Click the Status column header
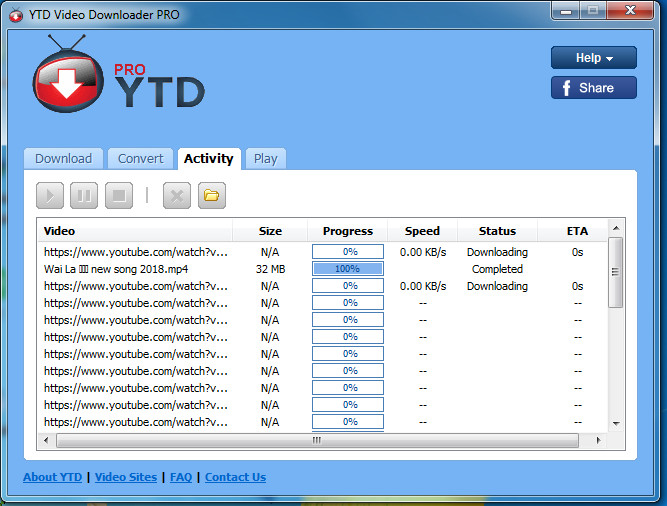Viewport: 667px width, 506px height. (497, 231)
